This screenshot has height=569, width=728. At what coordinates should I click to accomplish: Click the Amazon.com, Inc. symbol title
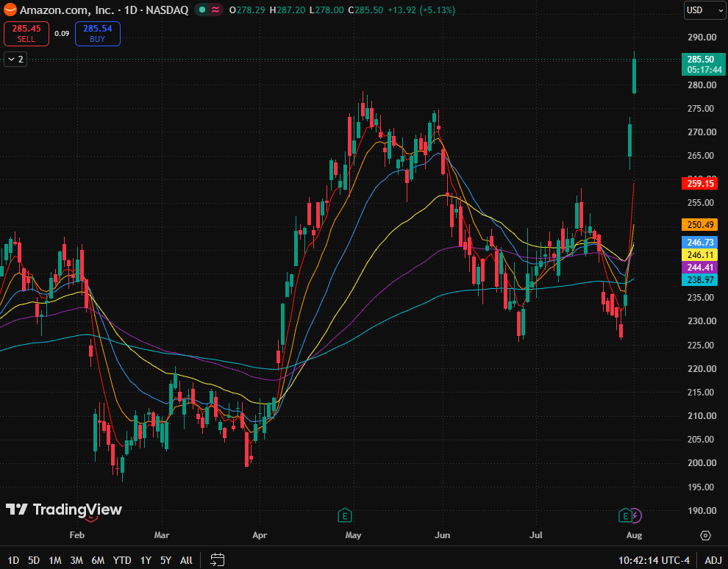pyautogui.click(x=68, y=10)
